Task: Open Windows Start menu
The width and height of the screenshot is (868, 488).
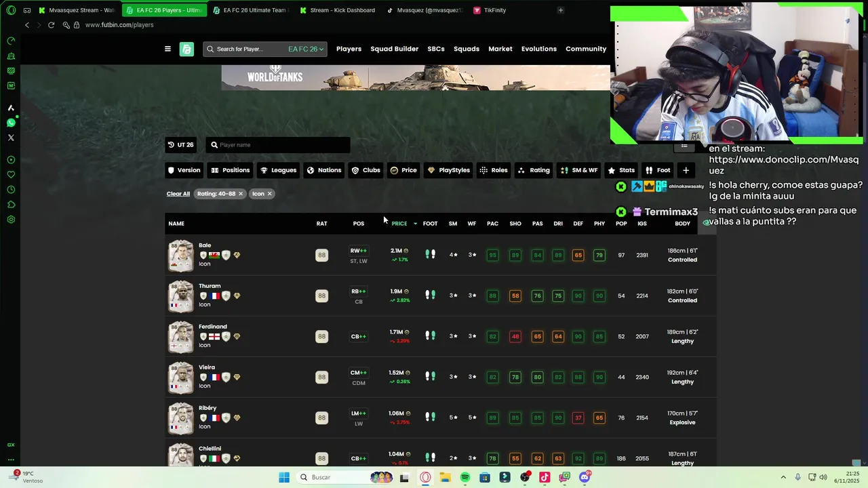Action: pos(284,477)
